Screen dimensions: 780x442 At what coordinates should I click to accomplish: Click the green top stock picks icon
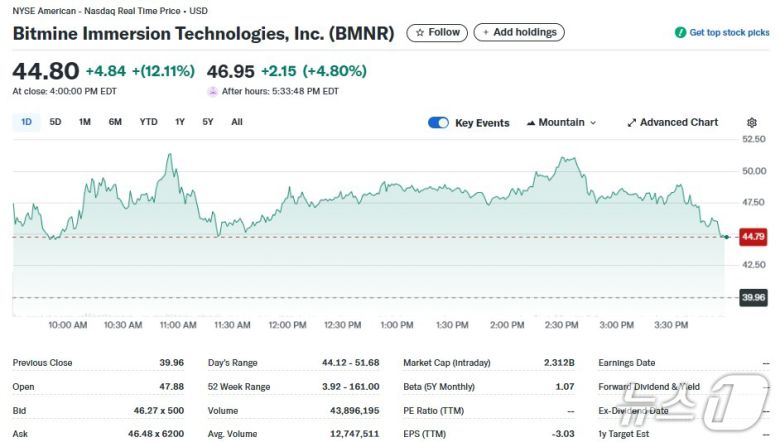coord(680,33)
